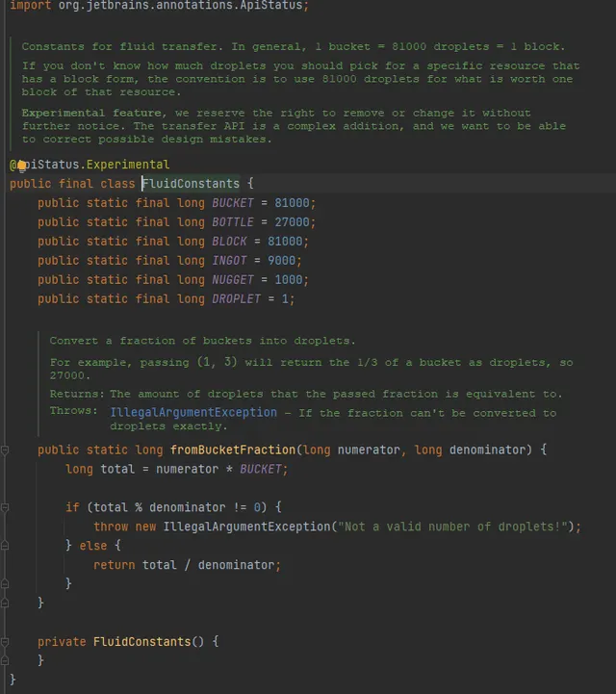Click the IllegalArgumentException in throw statement
The width and height of the screenshot is (616, 694).
click(x=247, y=527)
